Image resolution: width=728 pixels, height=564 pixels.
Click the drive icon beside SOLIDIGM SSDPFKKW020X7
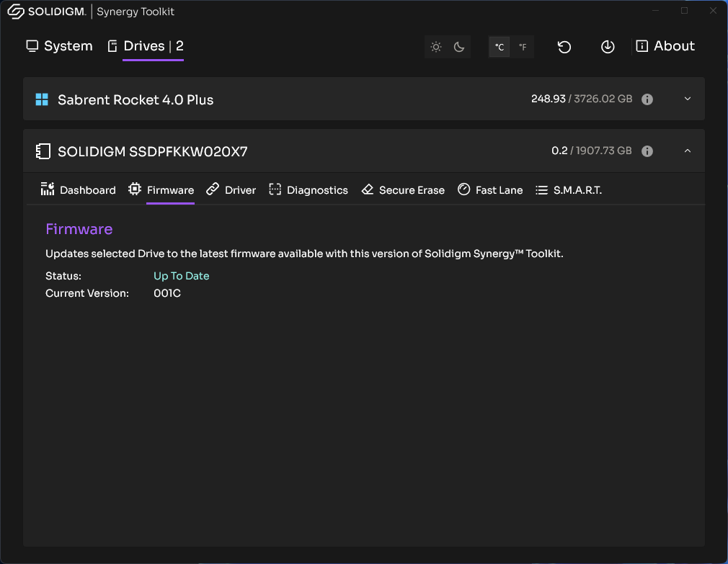point(43,151)
